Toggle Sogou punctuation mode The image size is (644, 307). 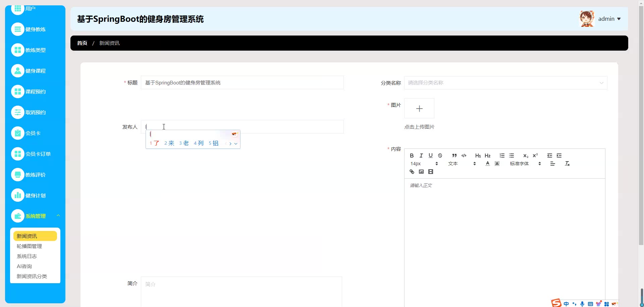coord(574,304)
